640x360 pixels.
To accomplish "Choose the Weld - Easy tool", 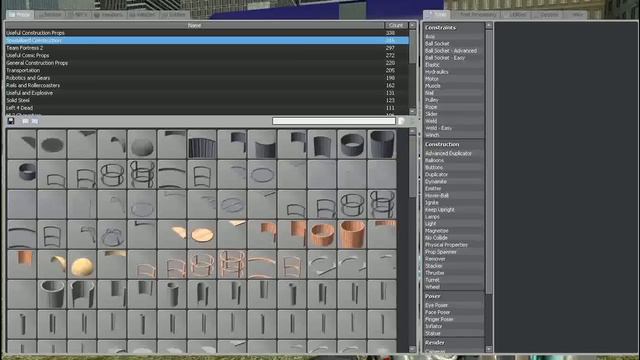I will click(x=453, y=128).
